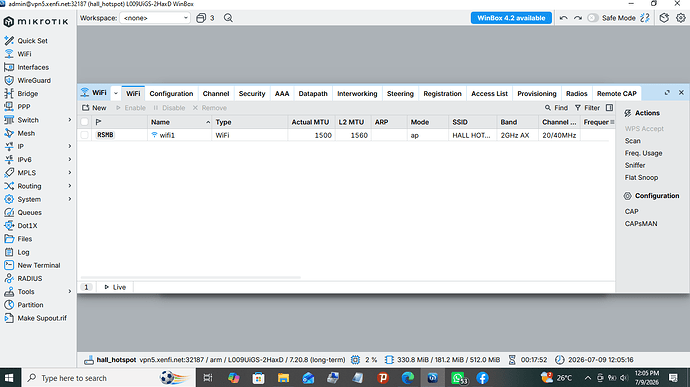Click the horizontal scrollbar under the table

[191, 277]
